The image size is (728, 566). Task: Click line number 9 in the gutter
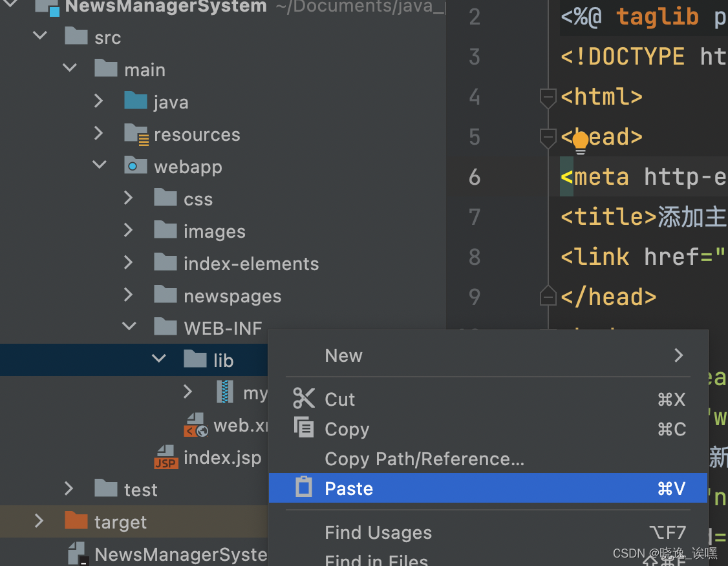[x=474, y=297]
